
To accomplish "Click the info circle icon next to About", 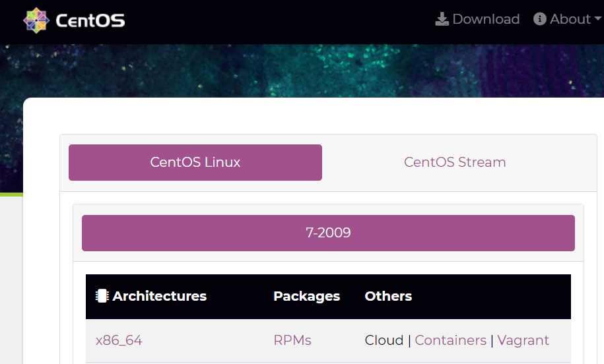I will pyautogui.click(x=540, y=19).
